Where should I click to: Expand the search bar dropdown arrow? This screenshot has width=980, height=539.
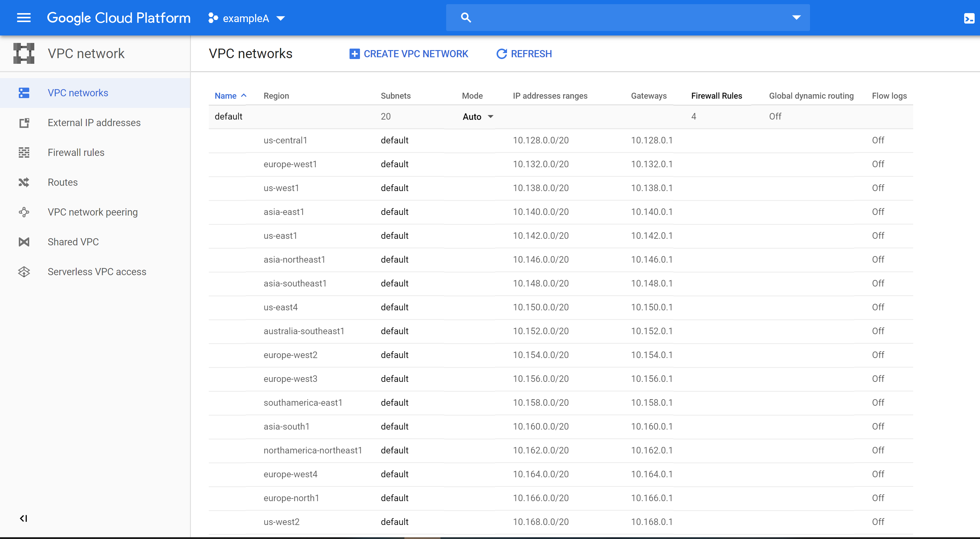pos(796,18)
